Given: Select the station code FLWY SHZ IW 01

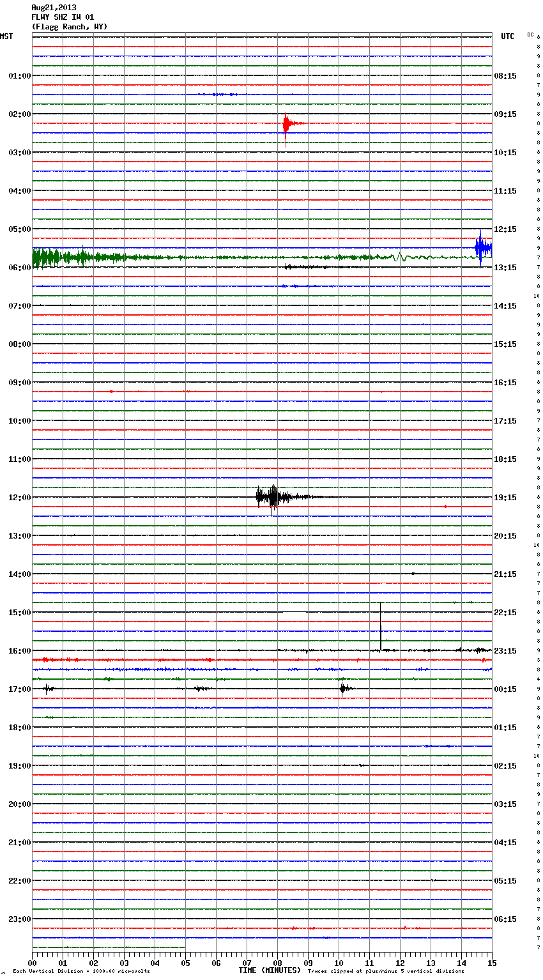Looking at the screenshot, I should pos(63,17).
